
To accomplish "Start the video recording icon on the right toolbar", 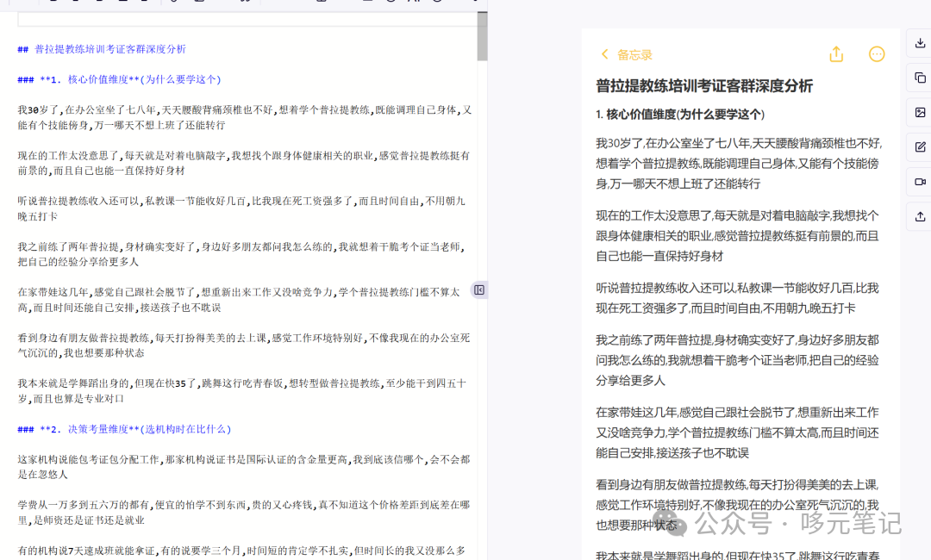I will (x=921, y=181).
